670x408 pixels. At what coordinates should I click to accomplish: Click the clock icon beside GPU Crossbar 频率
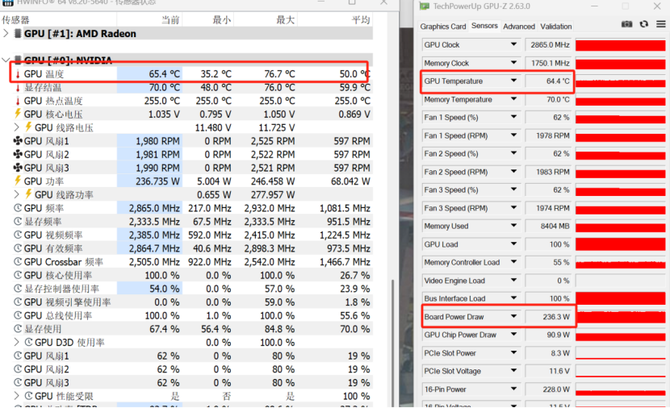coord(18,261)
